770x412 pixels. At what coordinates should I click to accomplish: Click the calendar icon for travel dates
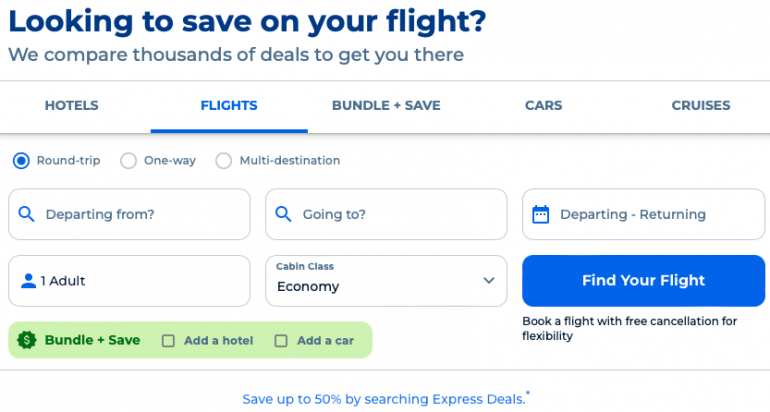(541, 214)
